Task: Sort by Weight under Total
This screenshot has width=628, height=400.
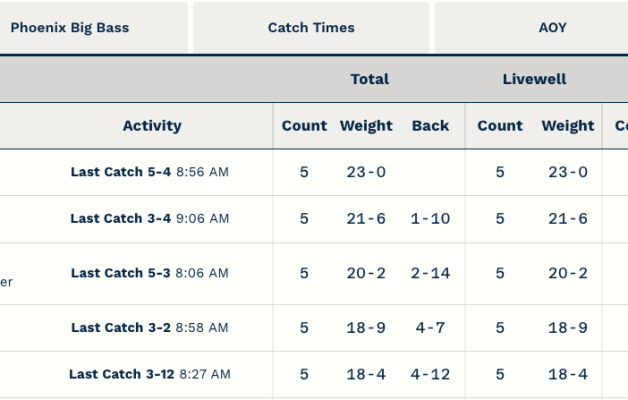Action: 366,126
